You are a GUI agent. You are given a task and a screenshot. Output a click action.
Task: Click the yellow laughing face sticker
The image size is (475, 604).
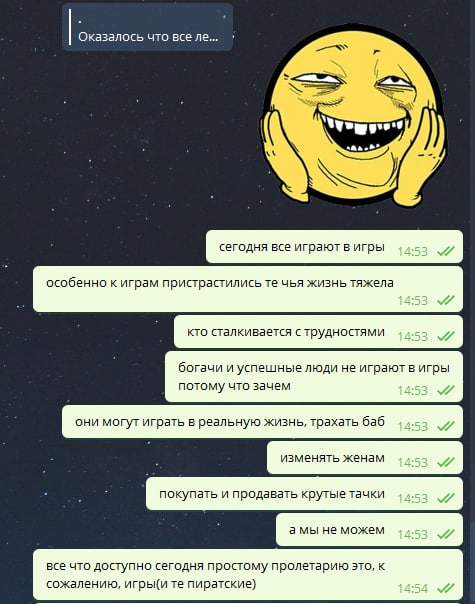353,115
